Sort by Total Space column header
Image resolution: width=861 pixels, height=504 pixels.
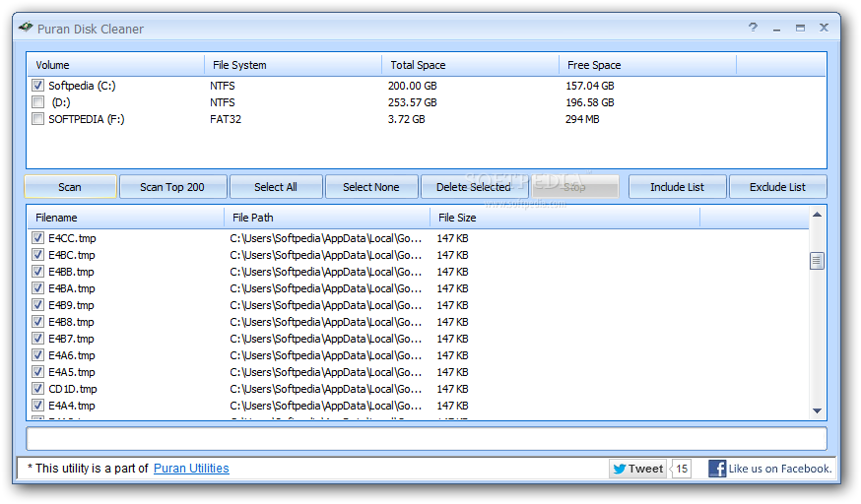coord(471,65)
